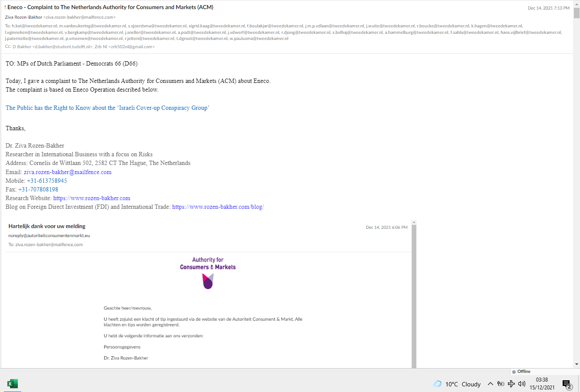Click 'TO: MPs of Dutch Parliament' line
Screen dimensions: 580x392
[72, 63]
